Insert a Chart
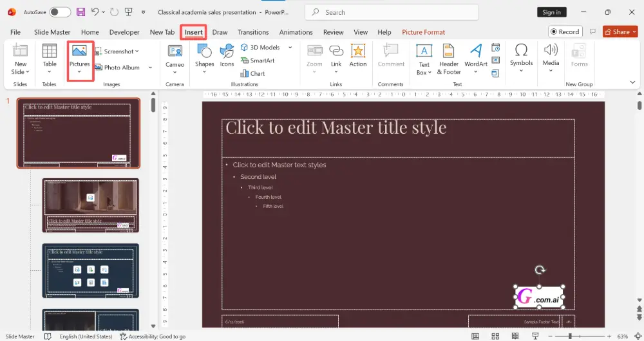This screenshot has width=644, height=341. [252, 73]
